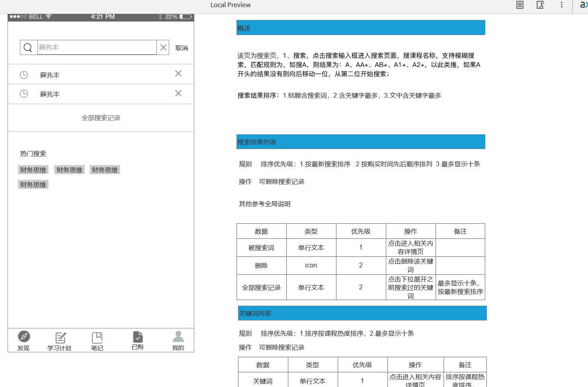This screenshot has height=387, width=588.
Task: Click the magnifier search icon
Action: coord(28,47)
